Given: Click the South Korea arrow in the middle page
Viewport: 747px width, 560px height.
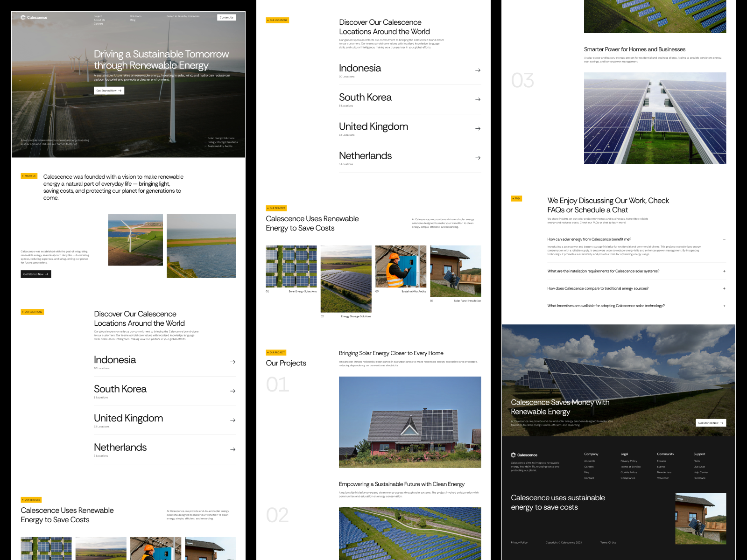Looking at the screenshot, I should tap(478, 99).
